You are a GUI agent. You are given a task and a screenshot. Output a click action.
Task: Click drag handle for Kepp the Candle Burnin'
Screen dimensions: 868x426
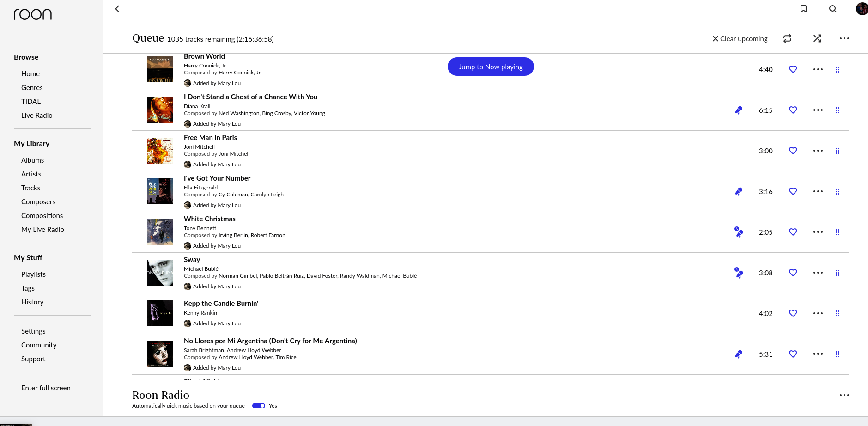tap(838, 313)
